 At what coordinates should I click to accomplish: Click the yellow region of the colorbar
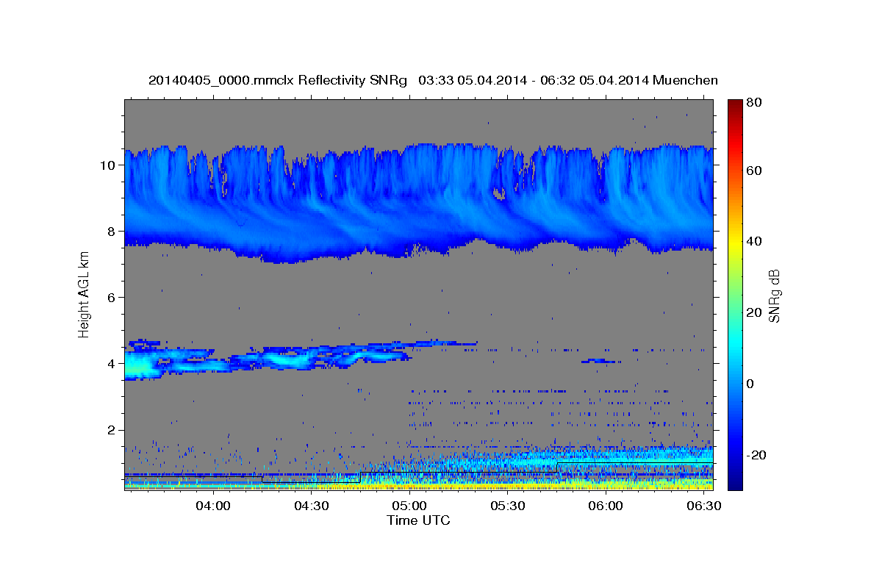tap(734, 243)
